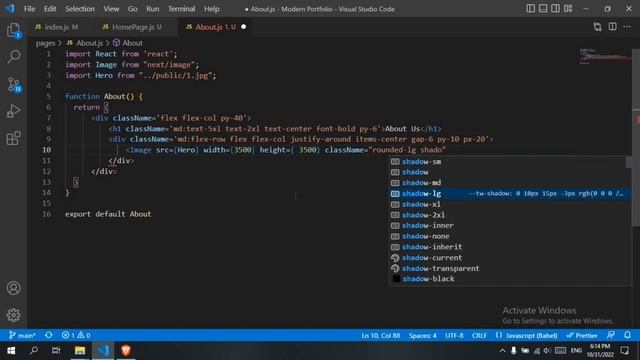The width and height of the screenshot is (640, 360).
Task: Open the Accounts icon in activity bar
Action: point(13,288)
